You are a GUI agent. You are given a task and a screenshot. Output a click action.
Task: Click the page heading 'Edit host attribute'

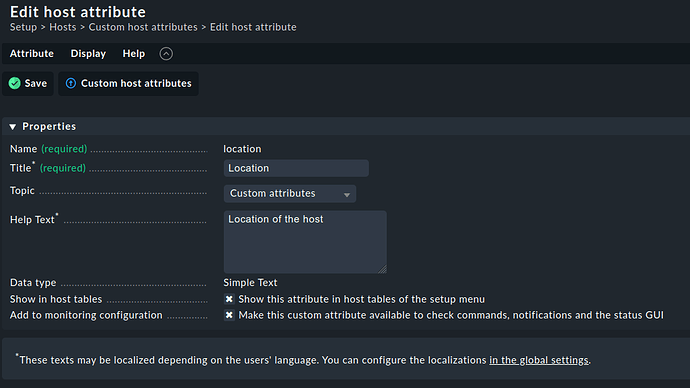(77, 11)
